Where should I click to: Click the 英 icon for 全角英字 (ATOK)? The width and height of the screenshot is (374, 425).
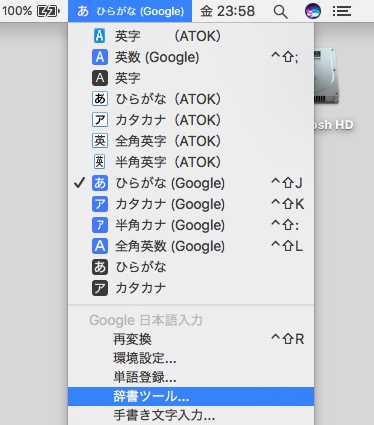pyautogui.click(x=100, y=141)
